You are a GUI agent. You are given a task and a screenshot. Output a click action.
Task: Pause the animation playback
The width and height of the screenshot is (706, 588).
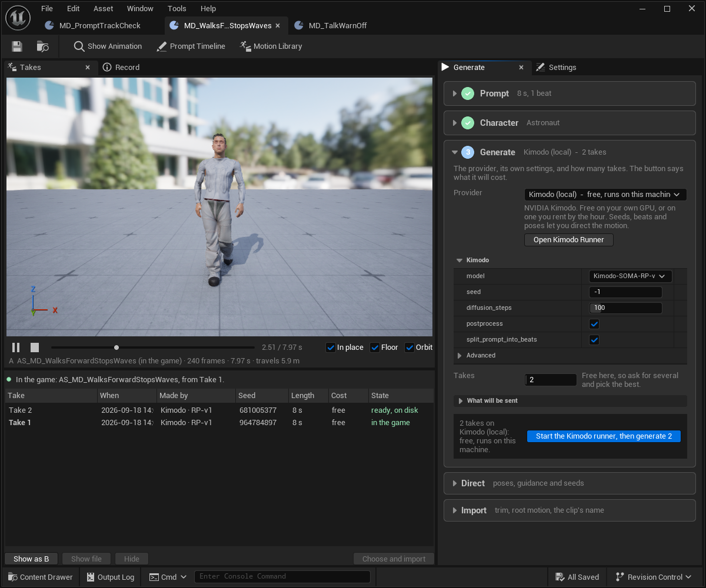click(16, 348)
